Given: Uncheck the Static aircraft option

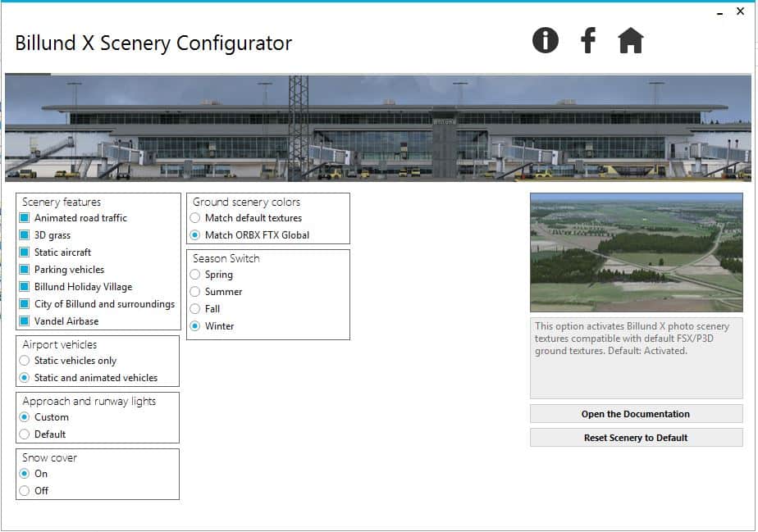Looking at the screenshot, I should [25, 252].
